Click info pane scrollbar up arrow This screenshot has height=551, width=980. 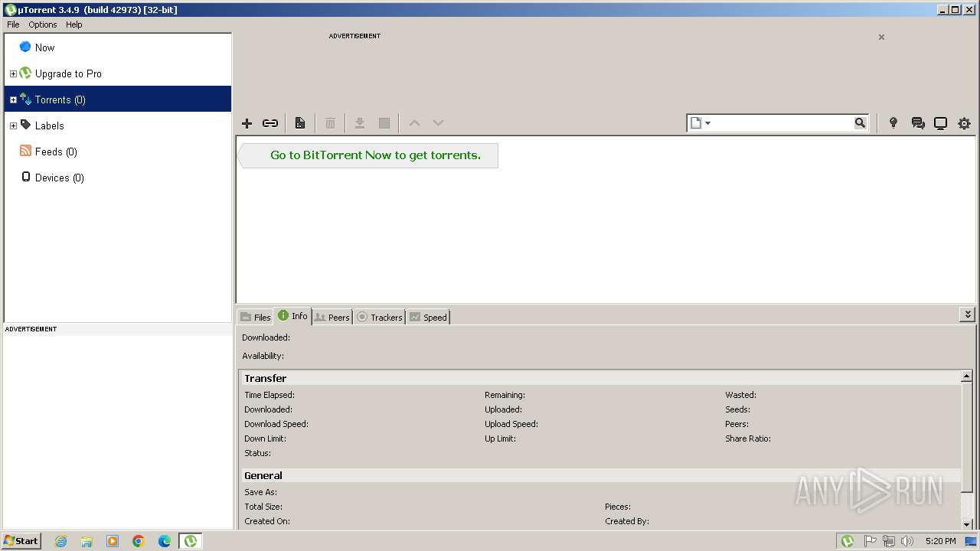click(967, 377)
